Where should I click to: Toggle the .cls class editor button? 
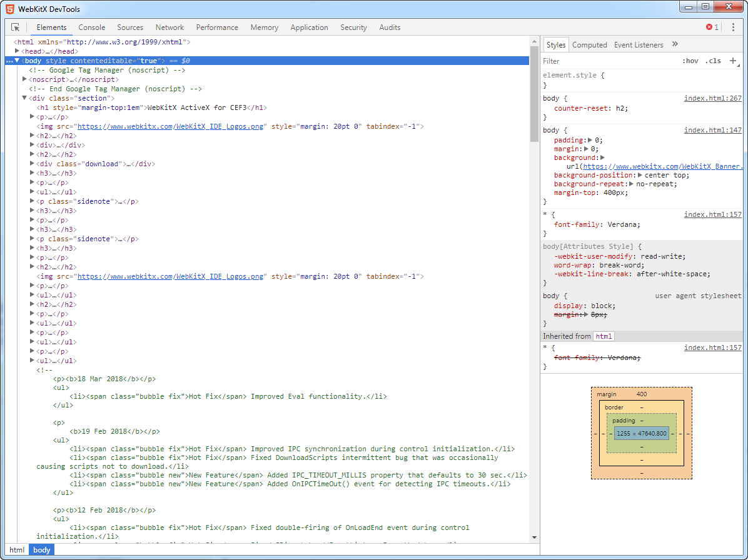click(x=713, y=61)
